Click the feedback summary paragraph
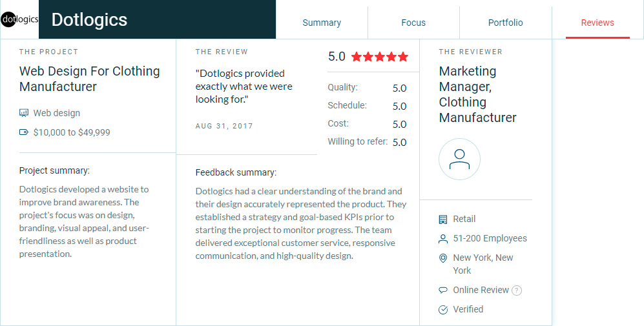This screenshot has height=326, width=644. pyautogui.click(x=300, y=223)
